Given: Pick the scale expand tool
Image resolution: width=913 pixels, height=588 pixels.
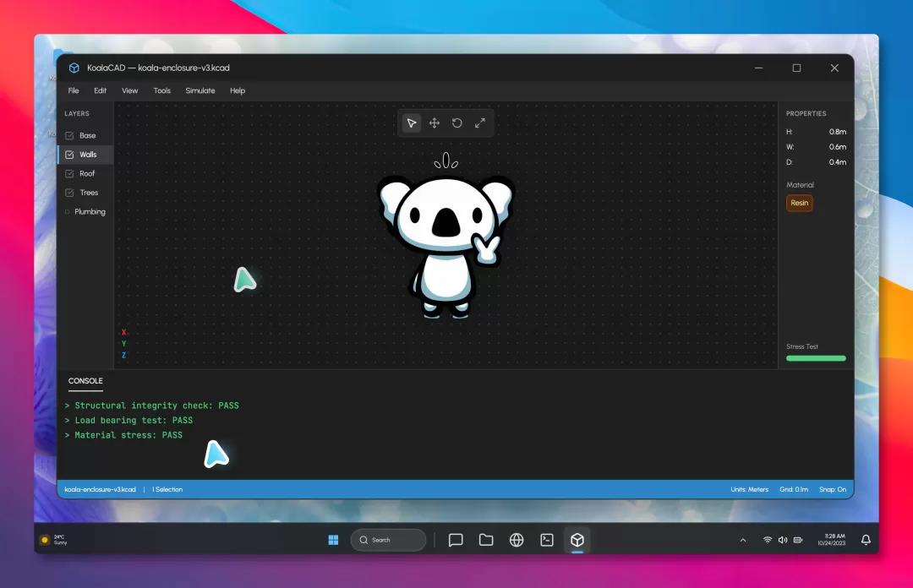Looking at the screenshot, I should click(x=480, y=122).
